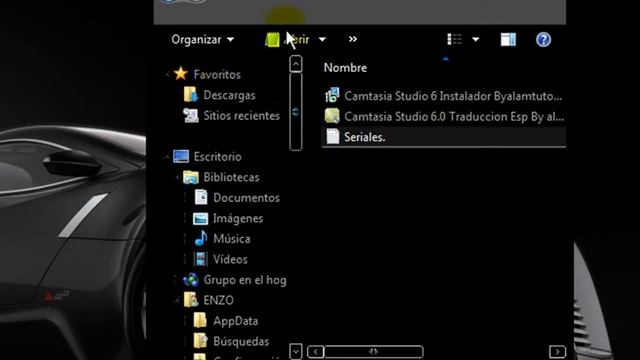The image size is (640, 360).
Task: Click the Búsquedas folder icon
Action: coord(200,341)
